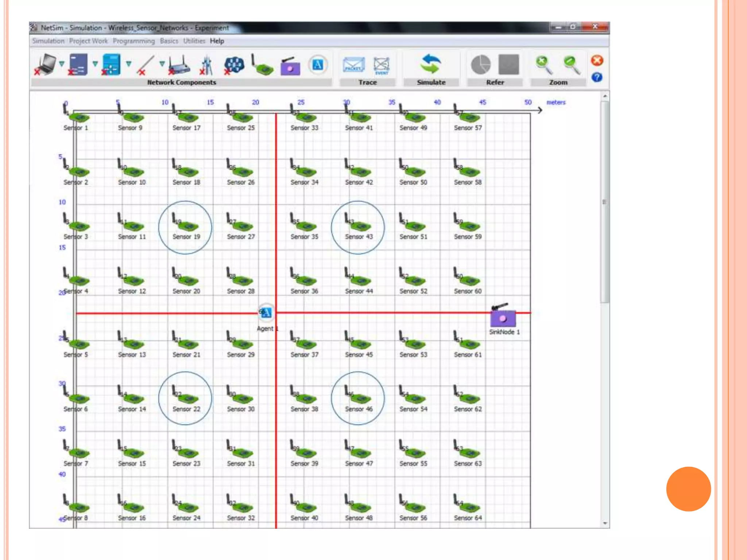The width and height of the screenshot is (747, 560).
Task: Click the red close icon in the toolbar
Action: point(597,61)
